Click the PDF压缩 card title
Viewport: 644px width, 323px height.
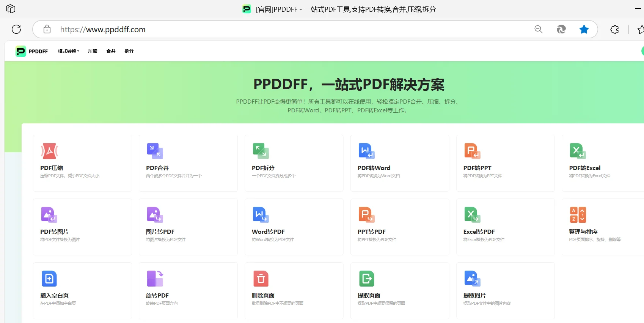[52, 168]
